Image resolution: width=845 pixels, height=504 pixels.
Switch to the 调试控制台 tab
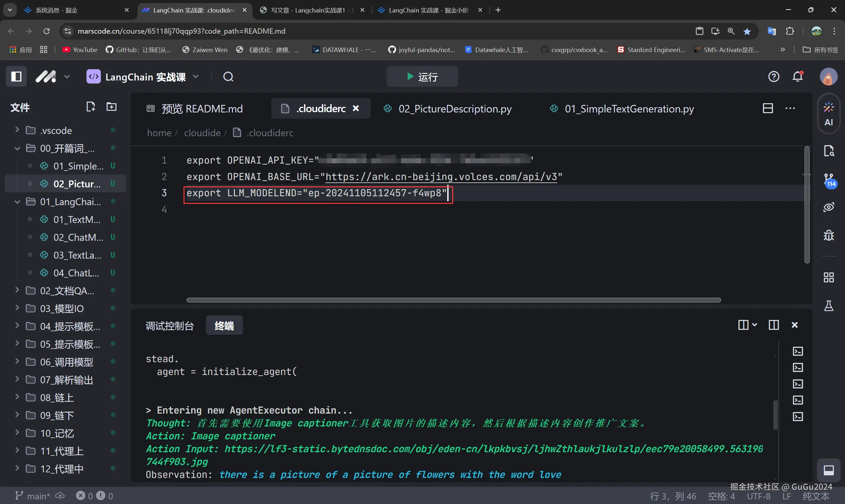tap(170, 326)
